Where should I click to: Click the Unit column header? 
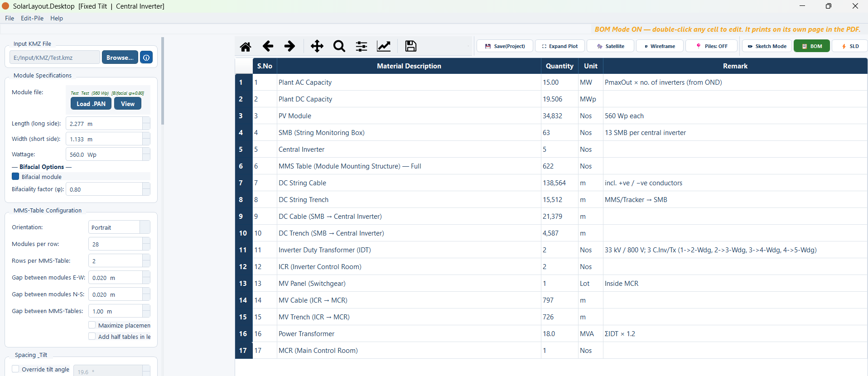tap(591, 66)
